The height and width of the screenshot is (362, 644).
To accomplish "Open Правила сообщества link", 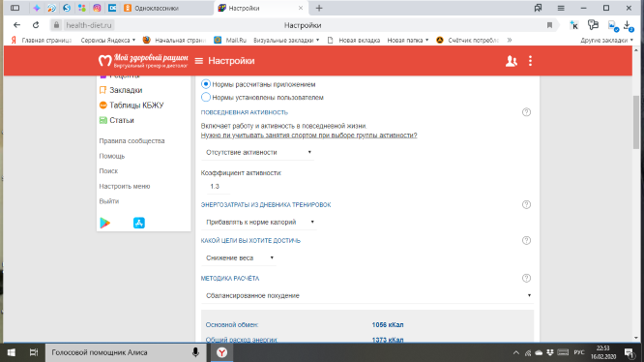I will point(132,141).
